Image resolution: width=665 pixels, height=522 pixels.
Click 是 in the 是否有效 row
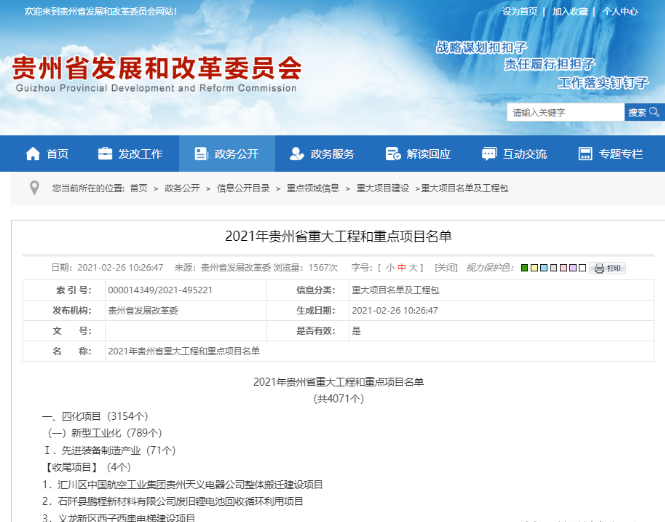pyautogui.click(x=356, y=331)
